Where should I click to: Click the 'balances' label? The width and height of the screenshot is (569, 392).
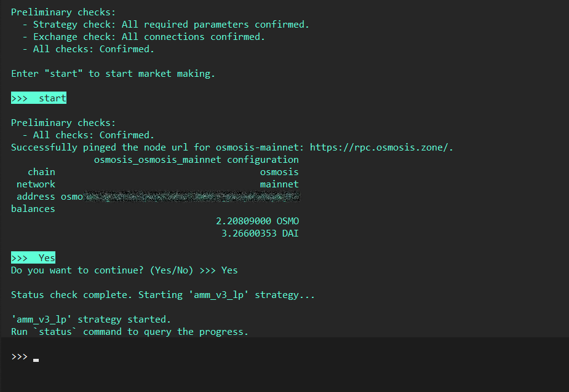tap(33, 209)
